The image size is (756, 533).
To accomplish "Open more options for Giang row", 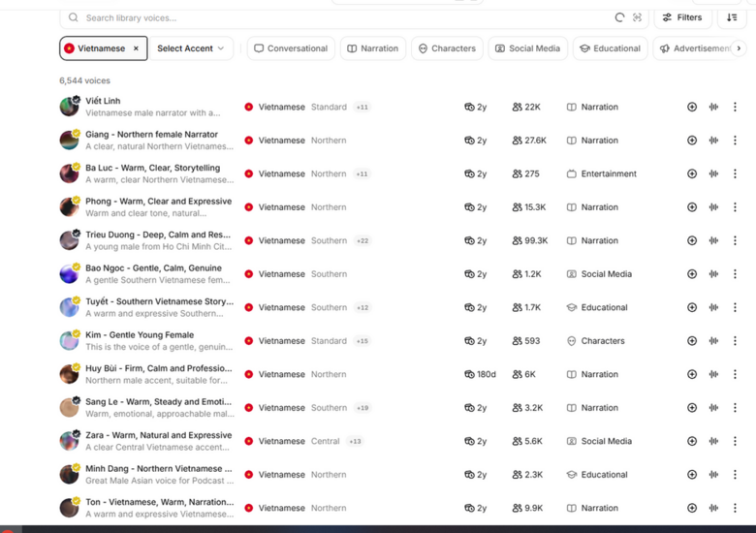I will click(x=735, y=141).
